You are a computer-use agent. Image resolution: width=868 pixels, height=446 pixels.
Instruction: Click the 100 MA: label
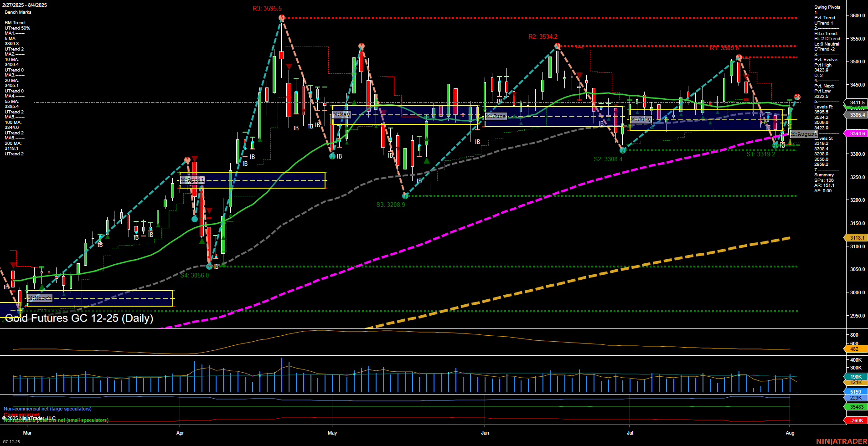[13, 123]
